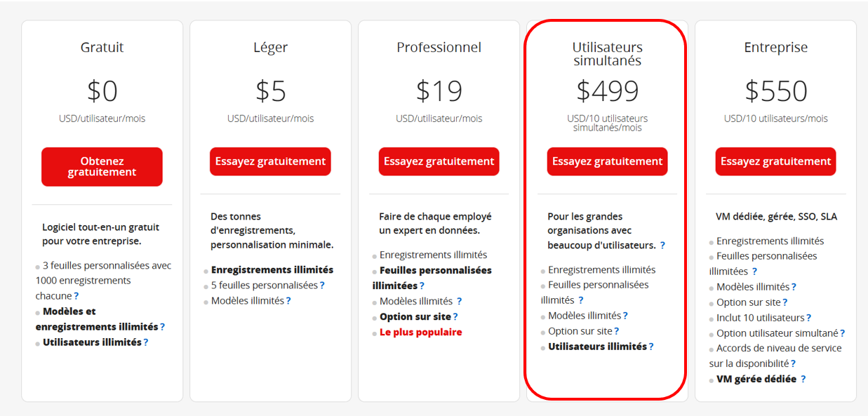Open help icon beside "Option sur site" in Professionnel
Image resolution: width=868 pixels, height=416 pixels.
pos(455,317)
